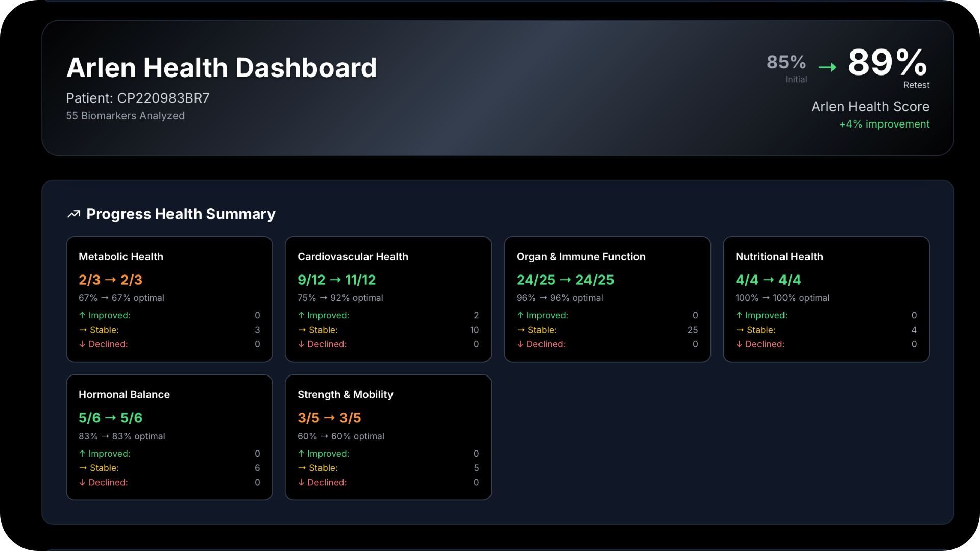Click the +4% improvement label
The height and width of the screenshot is (551, 980).
(x=884, y=124)
